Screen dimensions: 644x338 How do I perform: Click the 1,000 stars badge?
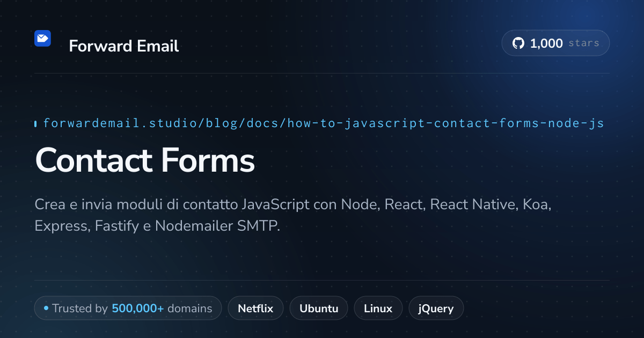(x=555, y=43)
